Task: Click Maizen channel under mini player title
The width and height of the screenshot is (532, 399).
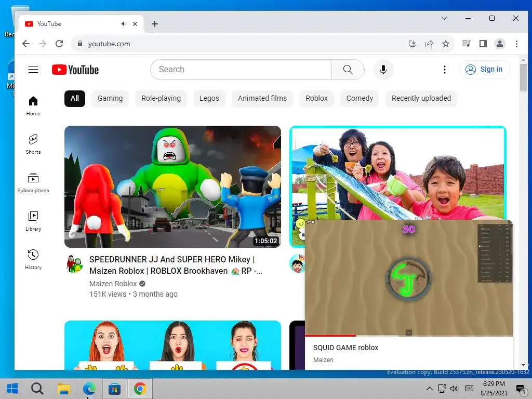Action: [323, 360]
